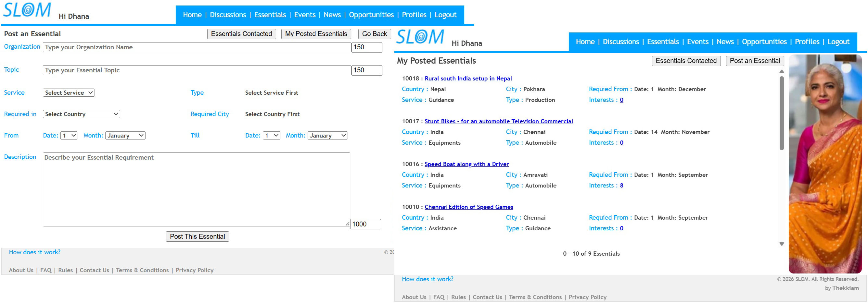This screenshot has height=303, width=868.
Task: Go to Discussions in My Posted Essentials page menu
Action: point(621,42)
